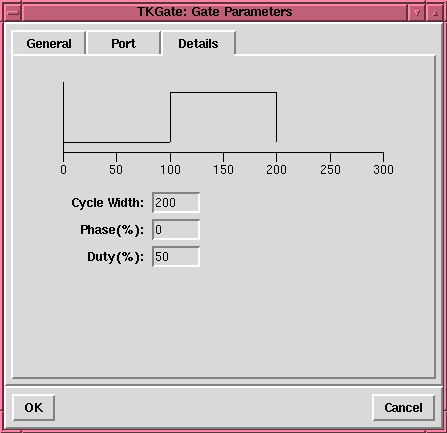Open the window menu icon in title bar

coord(13,13)
